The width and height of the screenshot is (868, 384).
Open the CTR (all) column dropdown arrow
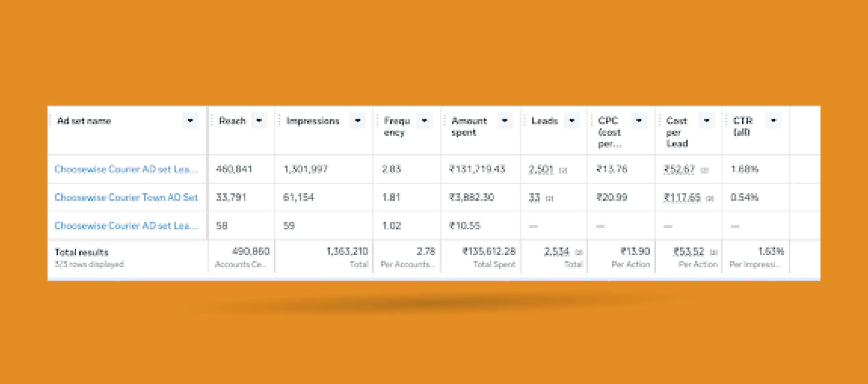pos(773,121)
